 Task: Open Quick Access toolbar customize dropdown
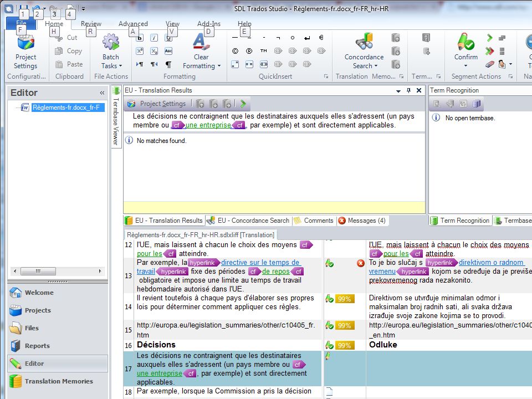tap(83, 8)
